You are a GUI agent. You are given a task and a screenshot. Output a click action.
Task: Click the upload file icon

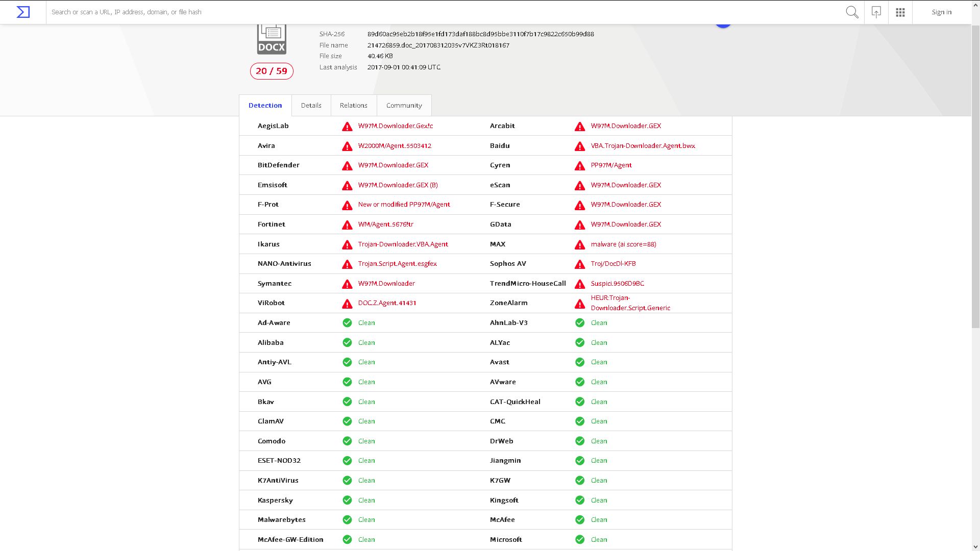point(876,12)
